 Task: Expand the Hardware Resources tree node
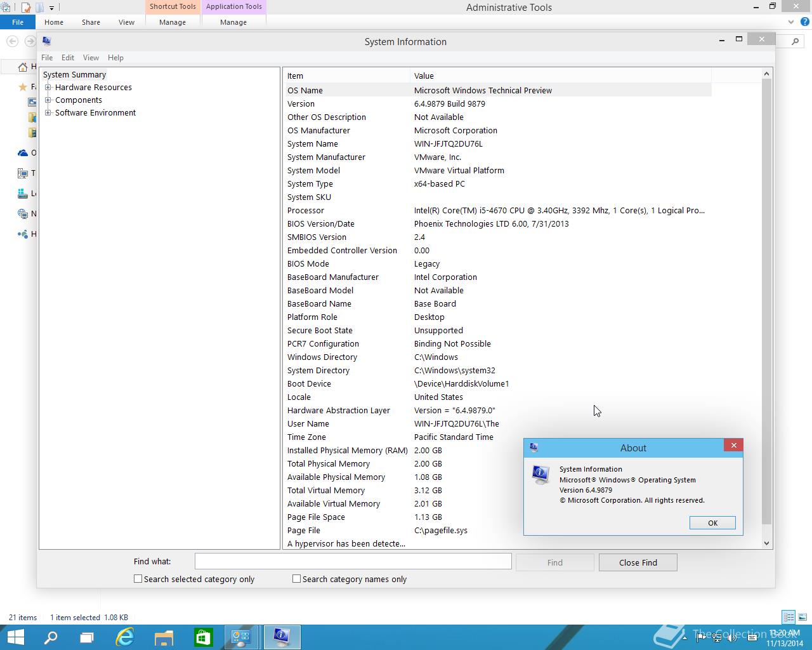48,87
